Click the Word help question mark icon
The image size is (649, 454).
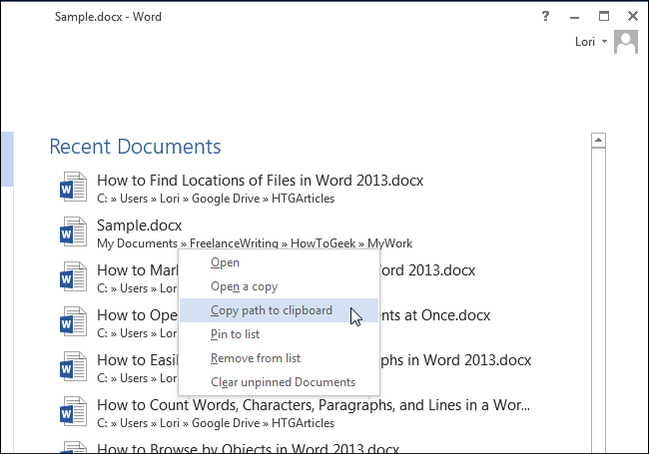pos(546,16)
